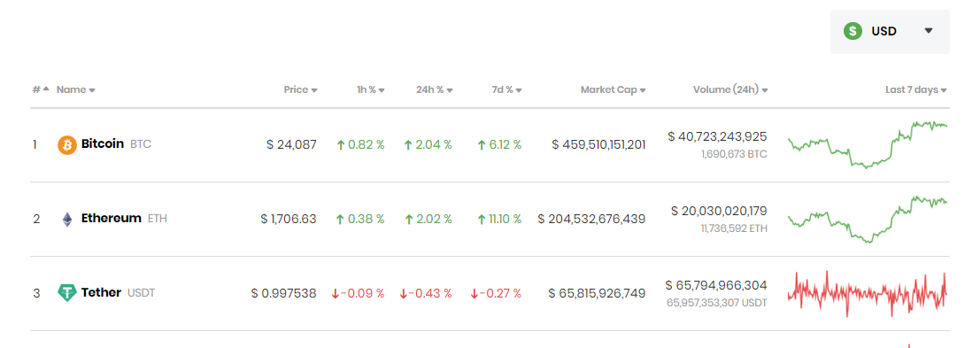Click Ethereum's green 7-day sparkline chart

coord(868,220)
